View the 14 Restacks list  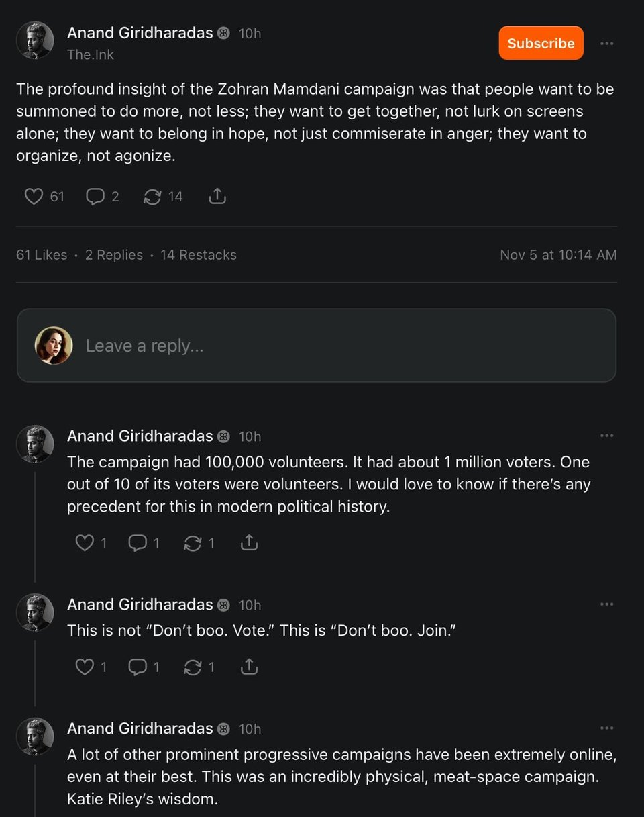[198, 254]
